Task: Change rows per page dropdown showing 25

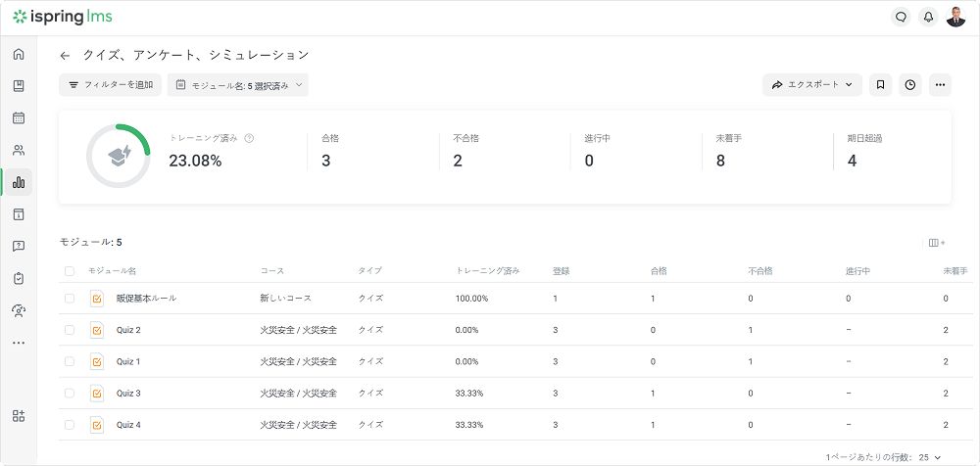Action: click(929, 457)
